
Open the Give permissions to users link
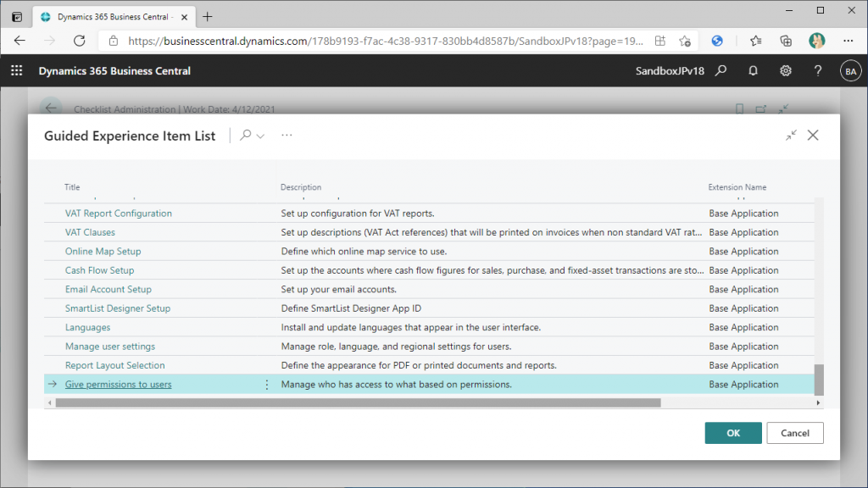119,385
